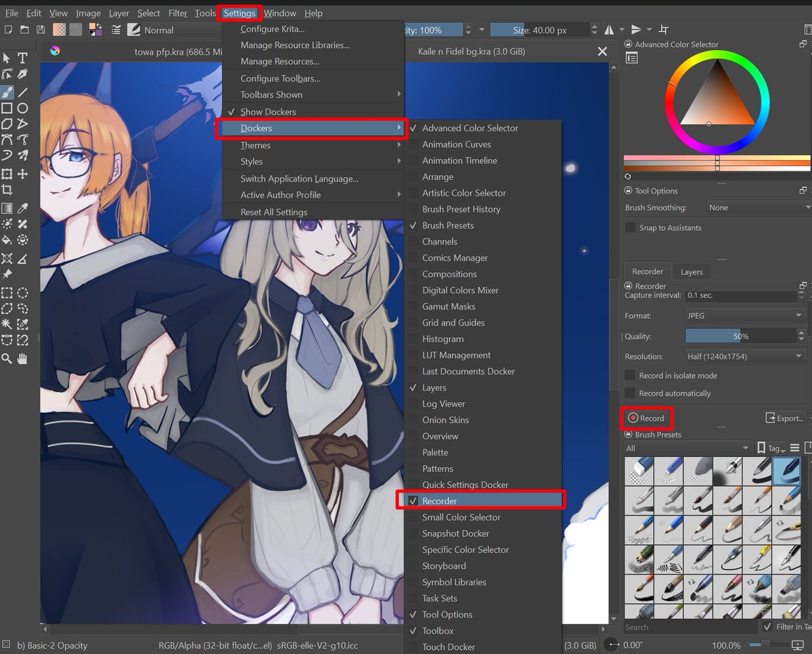
Task: Select the Move tool
Action: click(22, 174)
